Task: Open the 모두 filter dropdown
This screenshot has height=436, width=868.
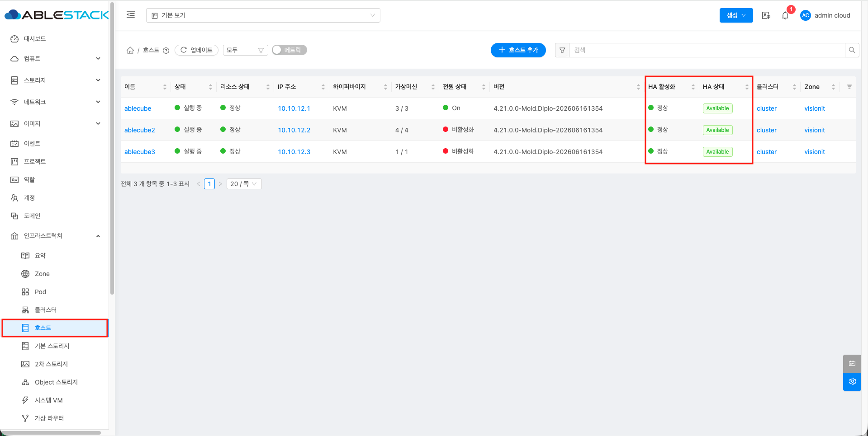Action: [245, 50]
